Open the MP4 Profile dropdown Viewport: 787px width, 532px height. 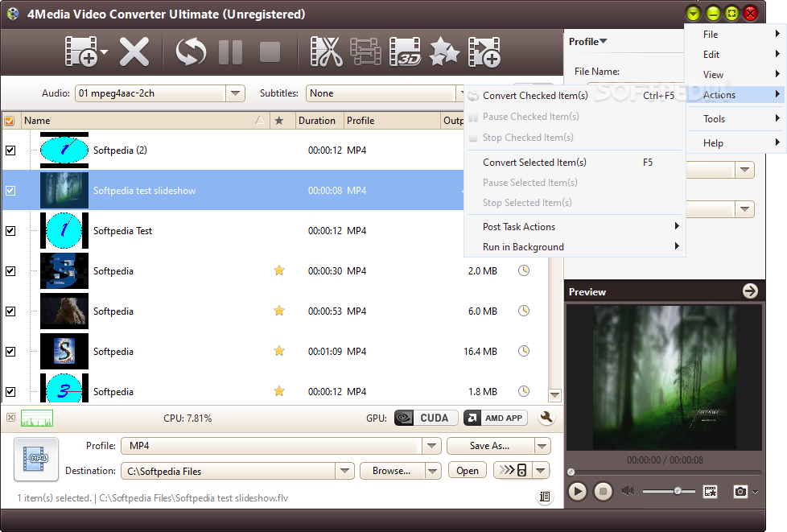(431, 446)
